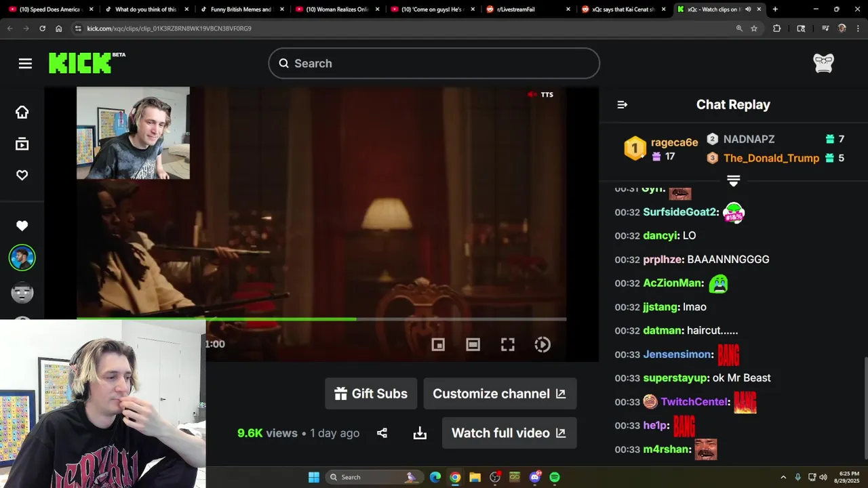Click taskbar Search box
The image size is (868, 488).
pyautogui.click(x=373, y=477)
